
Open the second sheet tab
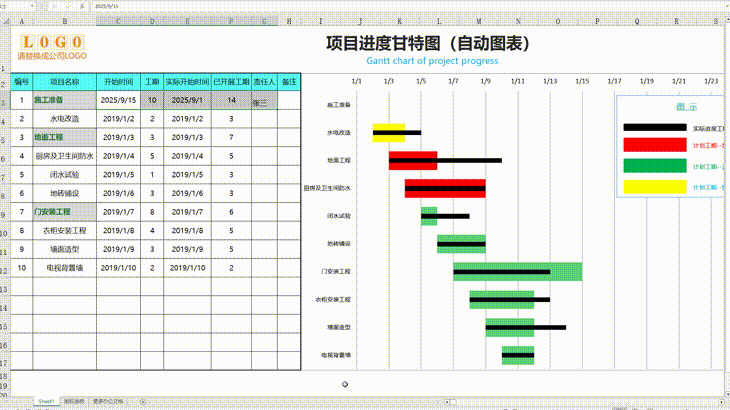click(74, 401)
